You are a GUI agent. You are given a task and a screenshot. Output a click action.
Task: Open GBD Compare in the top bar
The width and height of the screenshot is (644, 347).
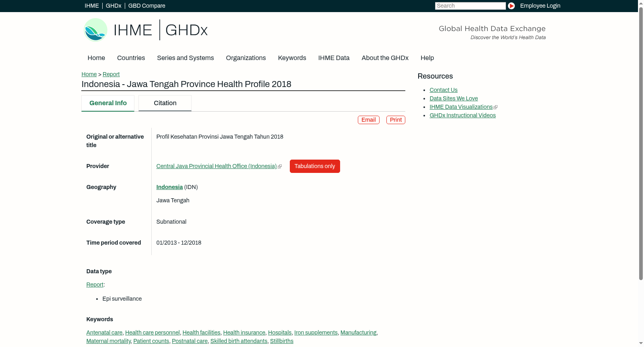[x=147, y=6]
